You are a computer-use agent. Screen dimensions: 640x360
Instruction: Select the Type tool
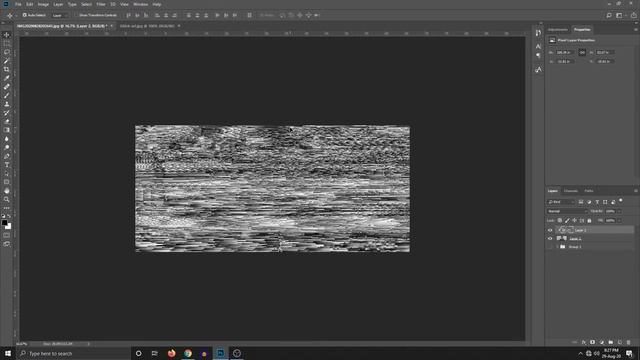pyautogui.click(x=7, y=165)
